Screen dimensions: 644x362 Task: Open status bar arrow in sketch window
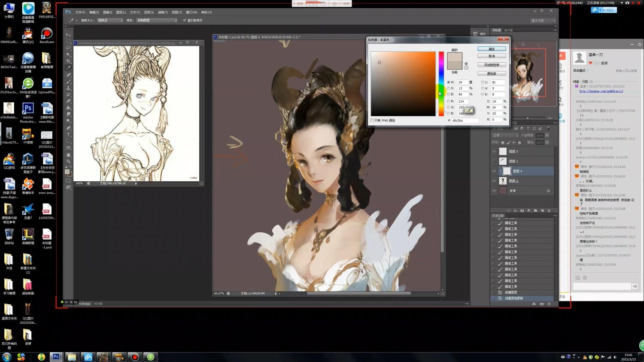click(x=136, y=183)
